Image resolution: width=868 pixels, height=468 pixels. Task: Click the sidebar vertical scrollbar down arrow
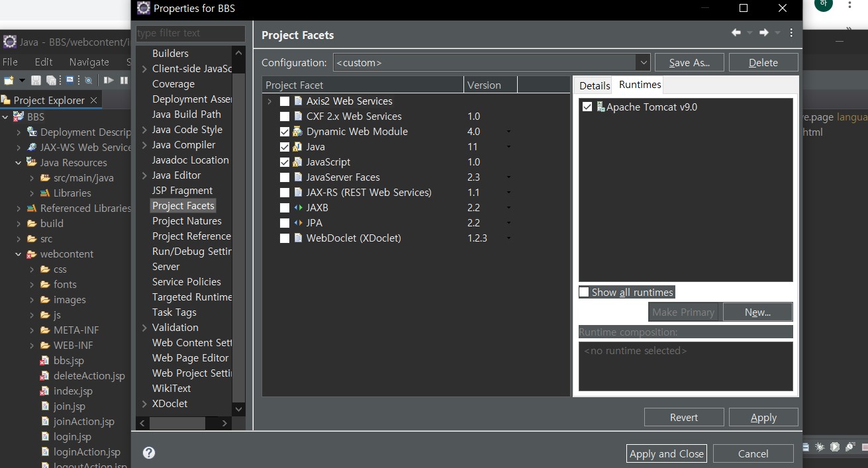pos(239,409)
